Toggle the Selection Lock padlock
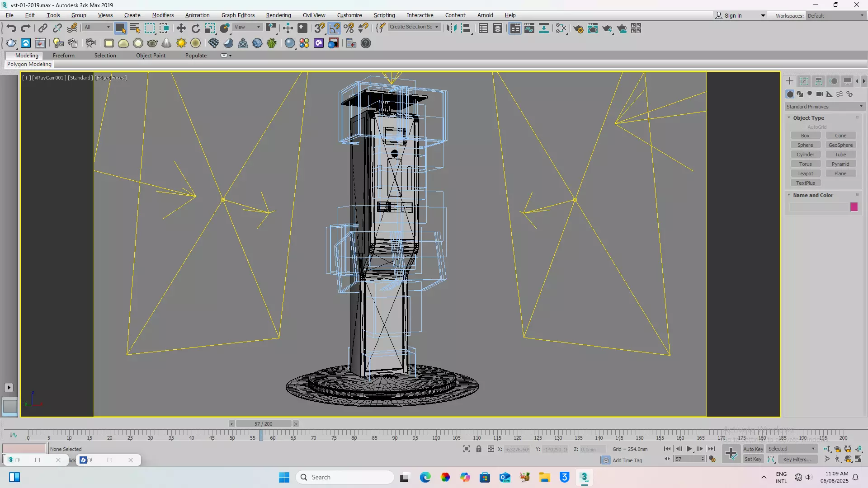Image resolution: width=868 pixels, height=488 pixels. click(478, 449)
